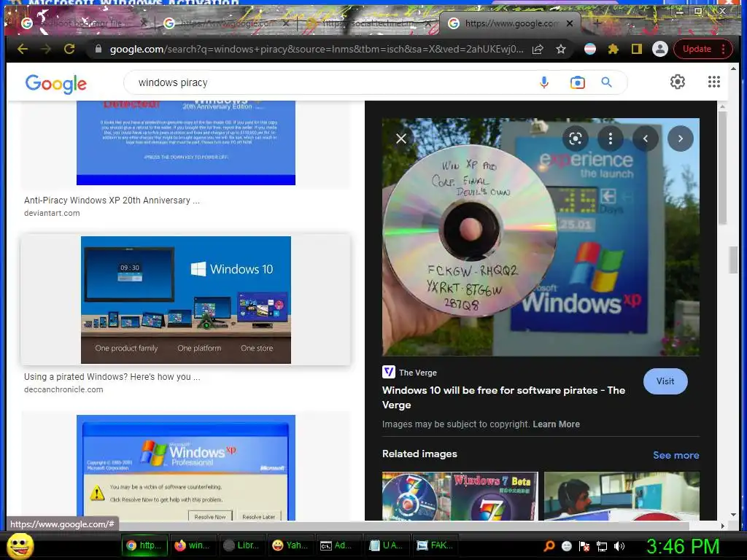Click the tray network computer icon
747x560 pixels.
tap(602, 546)
